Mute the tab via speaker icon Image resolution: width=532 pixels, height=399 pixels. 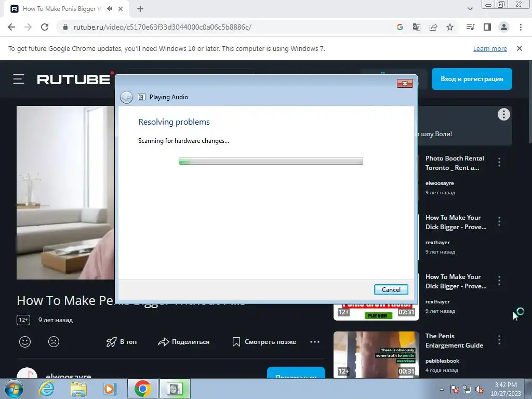[x=109, y=9]
